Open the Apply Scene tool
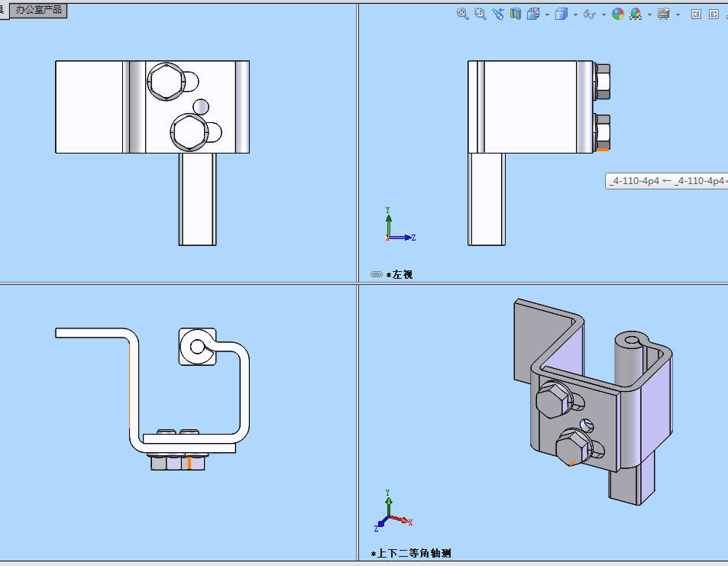Screen dimensions: 728x566 [x=635, y=14]
